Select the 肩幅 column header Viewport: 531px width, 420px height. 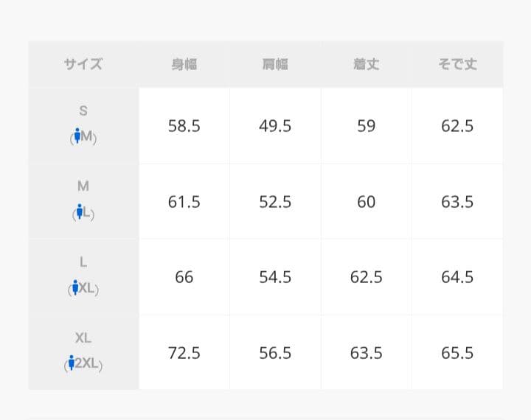[x=275, y=64]
